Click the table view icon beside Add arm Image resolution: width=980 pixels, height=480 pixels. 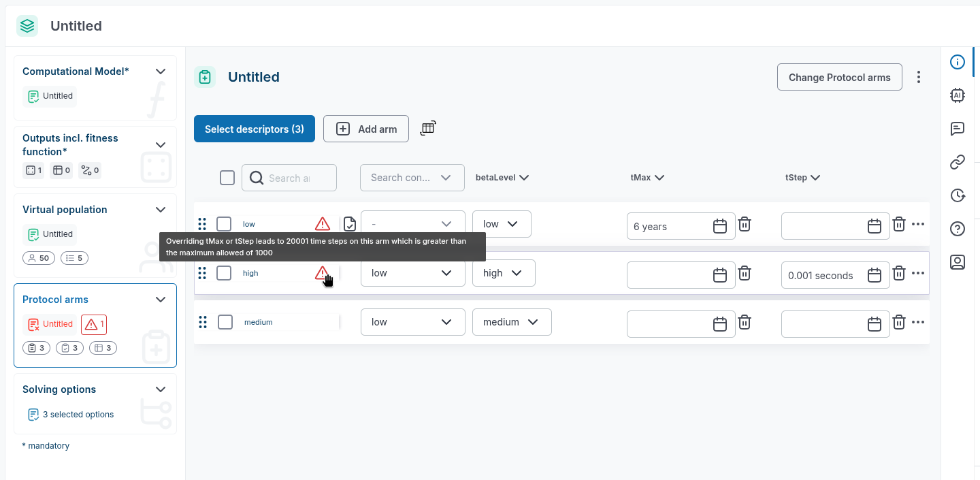427,128
